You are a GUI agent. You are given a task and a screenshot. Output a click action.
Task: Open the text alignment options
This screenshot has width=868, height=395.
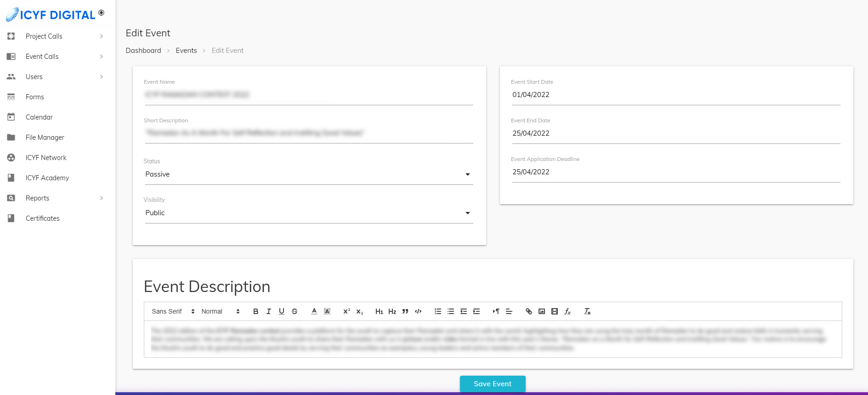[x=509, y=311]
